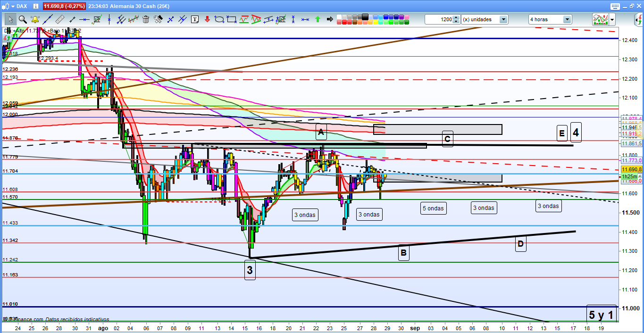644x333 pixels.
Task: Open the hammer and wrench settings tool
Action: 158,19
